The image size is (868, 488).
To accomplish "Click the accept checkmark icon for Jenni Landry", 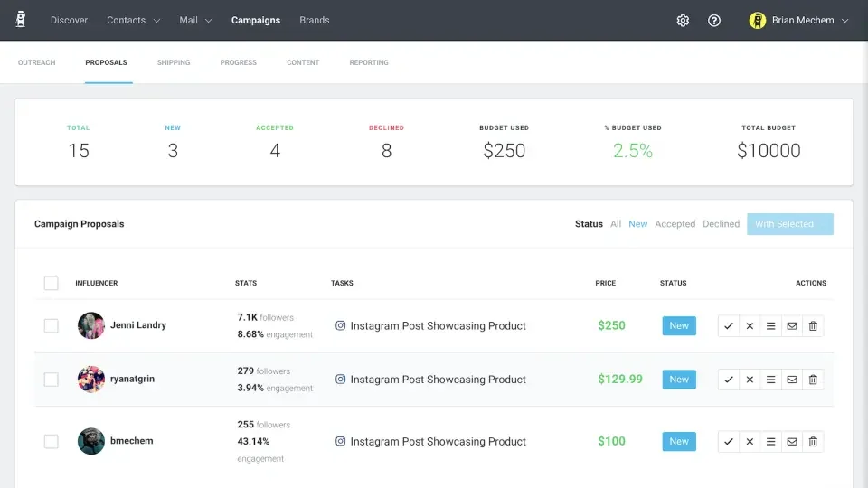I will pos(729,326).
